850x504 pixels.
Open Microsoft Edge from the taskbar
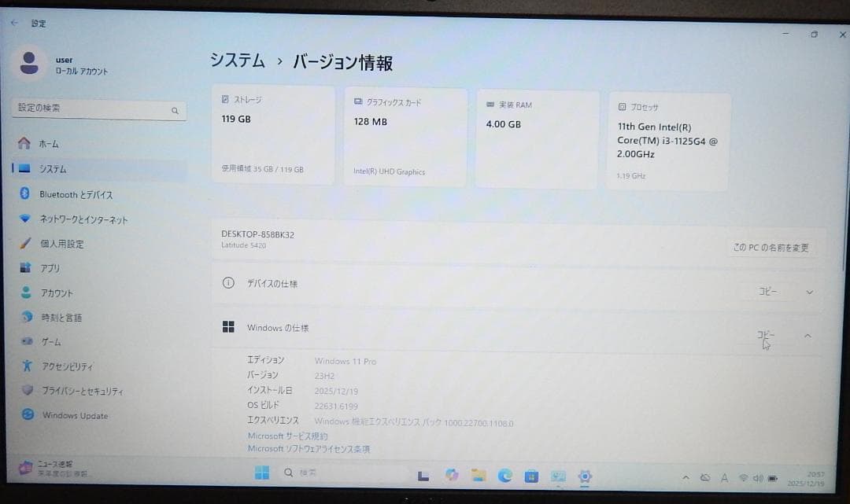(504, 475)
